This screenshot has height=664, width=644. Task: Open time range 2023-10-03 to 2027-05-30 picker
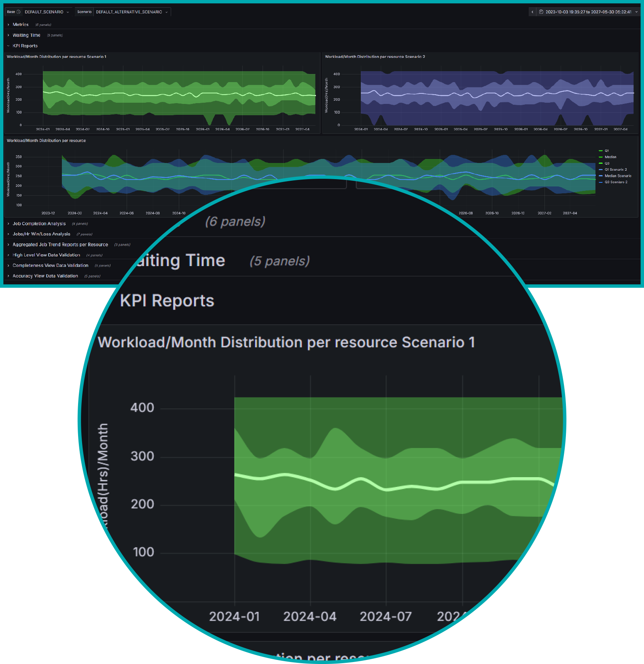pyautogui.click(x=588, y=12)
